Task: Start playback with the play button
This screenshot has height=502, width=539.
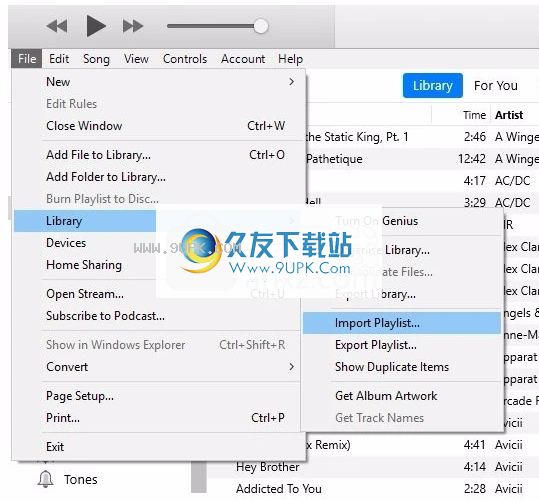Action: point(96,26)
